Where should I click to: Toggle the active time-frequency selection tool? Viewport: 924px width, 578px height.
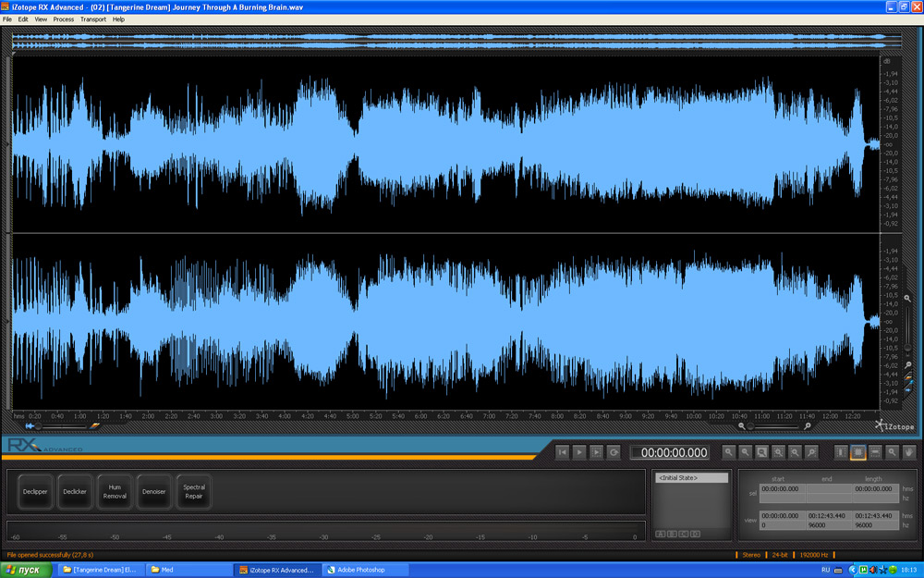click(x=857, y=452)
